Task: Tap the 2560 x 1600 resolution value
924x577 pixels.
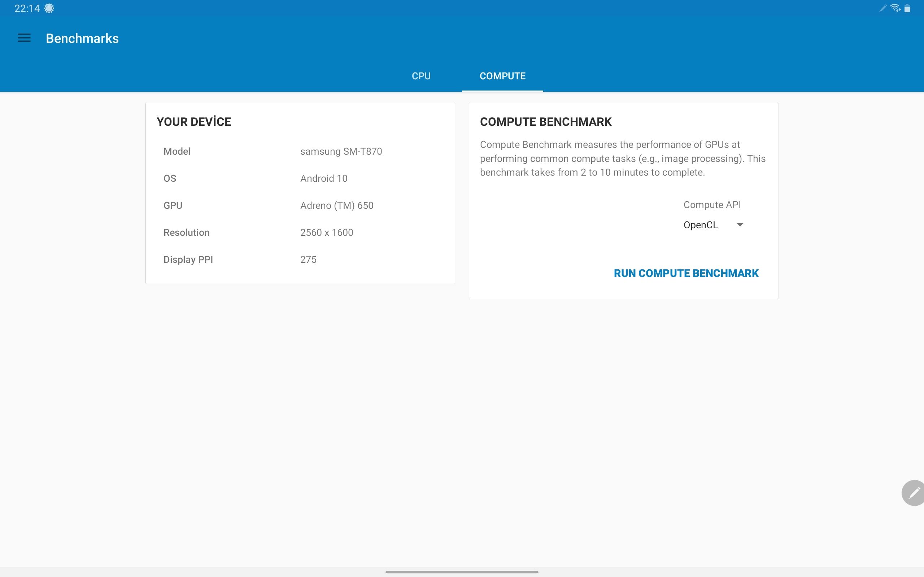Action: click(326, 233)
